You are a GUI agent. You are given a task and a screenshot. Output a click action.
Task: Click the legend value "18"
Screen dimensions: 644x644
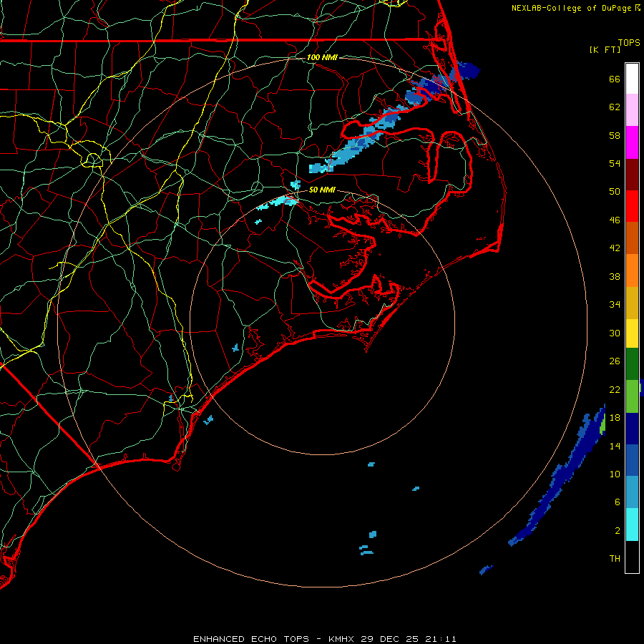pyautogui.click(x=615, y=418)
